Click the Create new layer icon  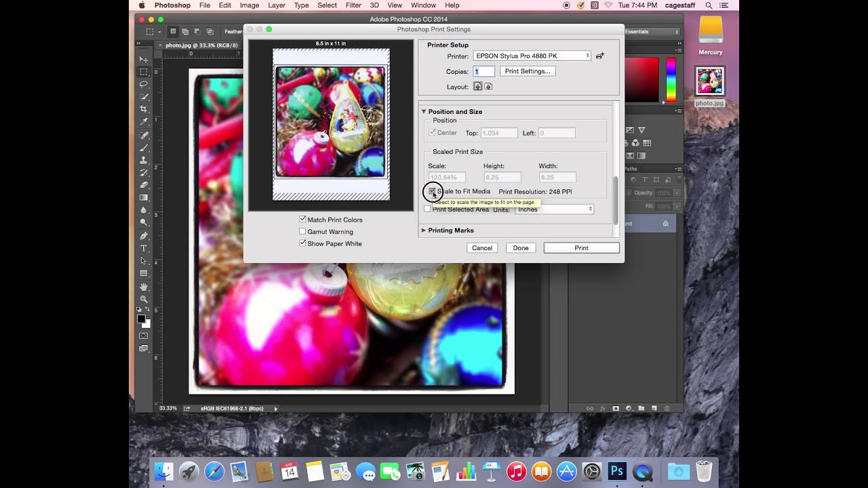(x=654, y=408)
